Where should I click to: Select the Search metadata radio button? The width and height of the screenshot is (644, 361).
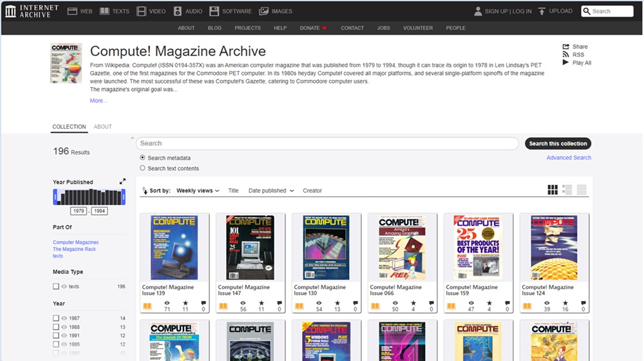(x=142, y=158)
